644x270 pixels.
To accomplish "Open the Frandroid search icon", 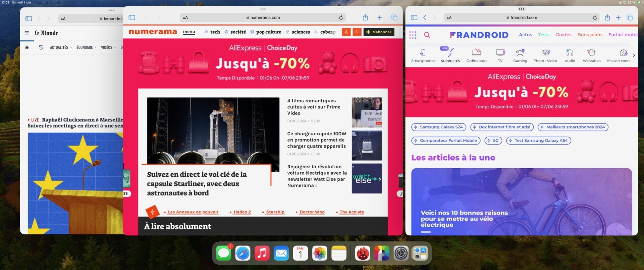I will pos(427,35).
